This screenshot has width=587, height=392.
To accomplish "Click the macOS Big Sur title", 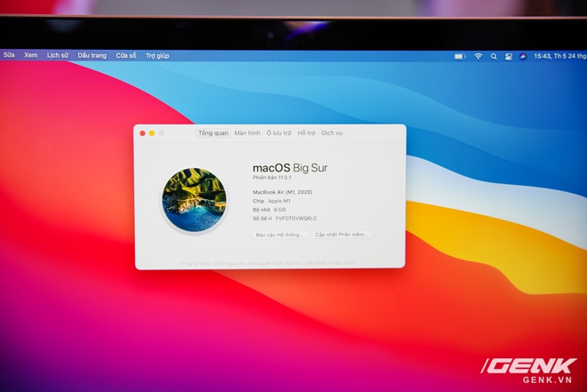I will (290, 168).
